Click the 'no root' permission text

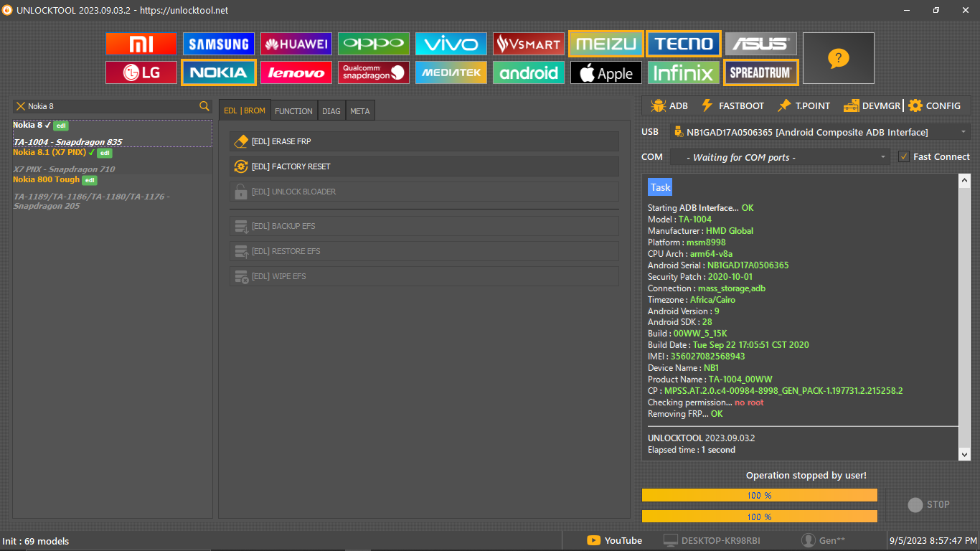click(749, 402)
